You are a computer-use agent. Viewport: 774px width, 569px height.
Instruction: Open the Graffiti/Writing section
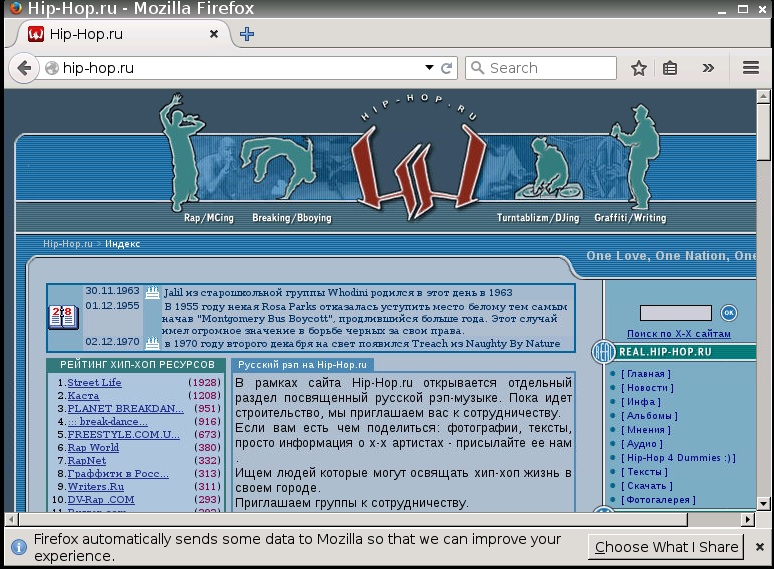630,218
